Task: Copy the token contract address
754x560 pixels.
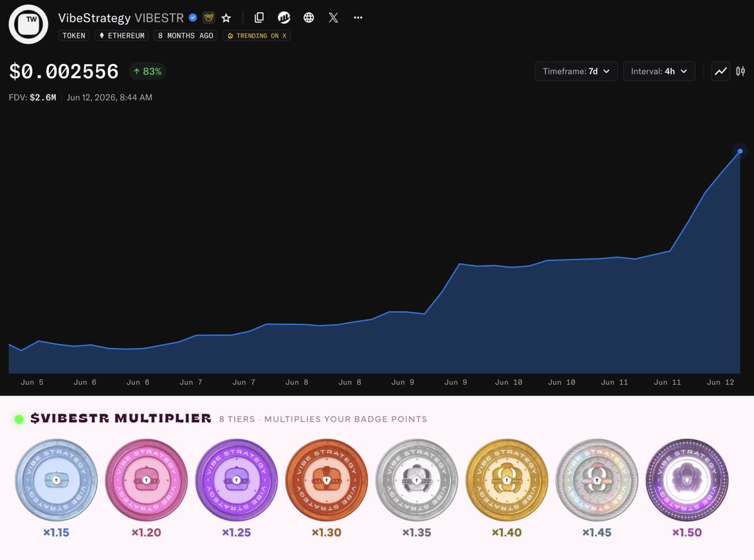Action: tap(259, 18)
